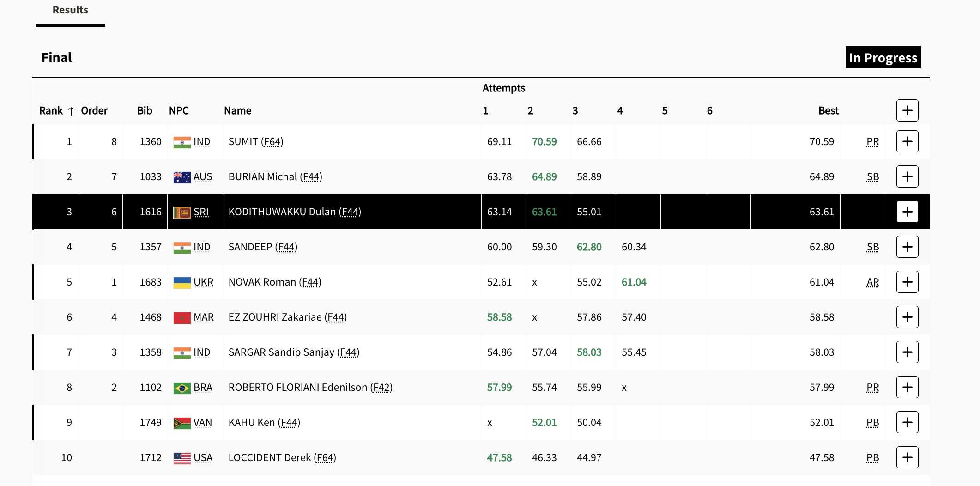Show details for EZ ZOUHRI Zakariae

pos(907,317)
